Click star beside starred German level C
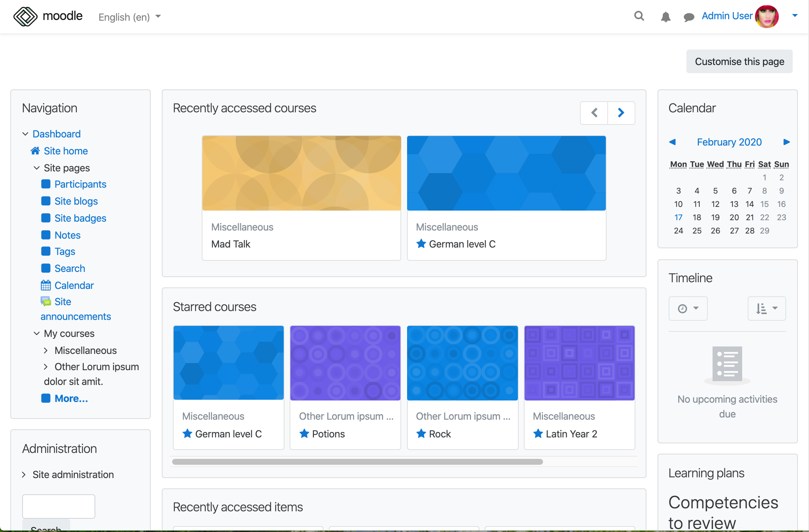809x532 pixels. (187, 433)
